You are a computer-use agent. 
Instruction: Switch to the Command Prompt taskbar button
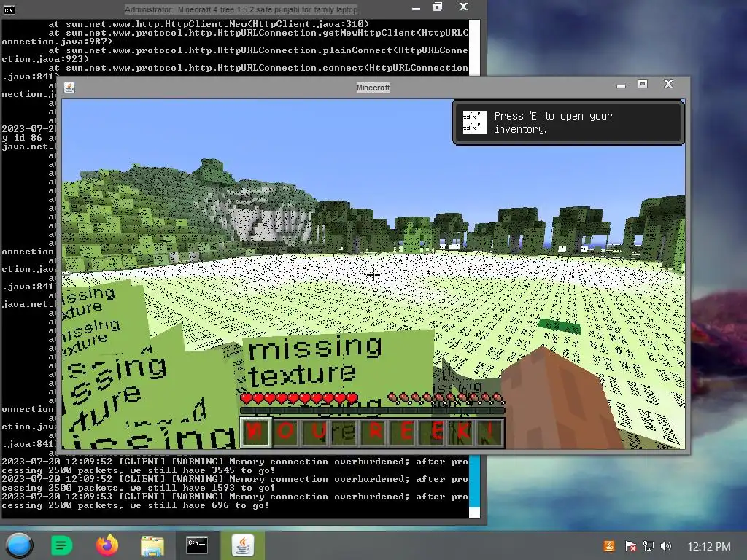[196, 545]
